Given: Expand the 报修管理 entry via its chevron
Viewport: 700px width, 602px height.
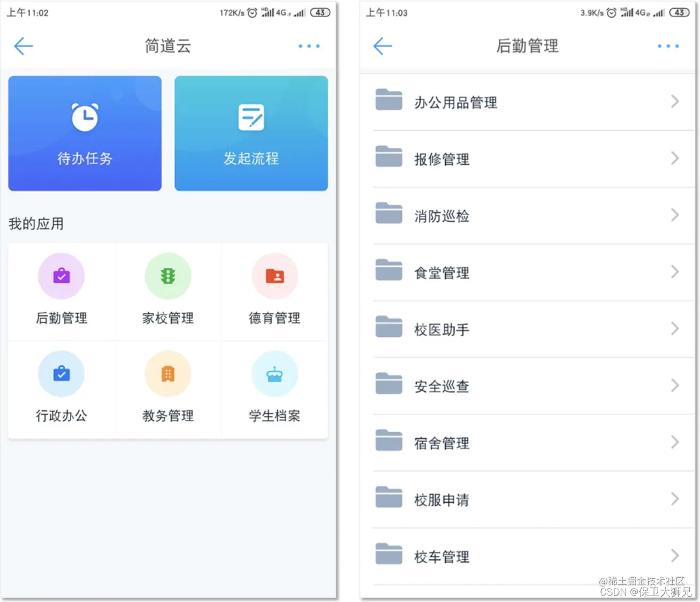Looking at the screenshot, I should click(x=675, y=159).
